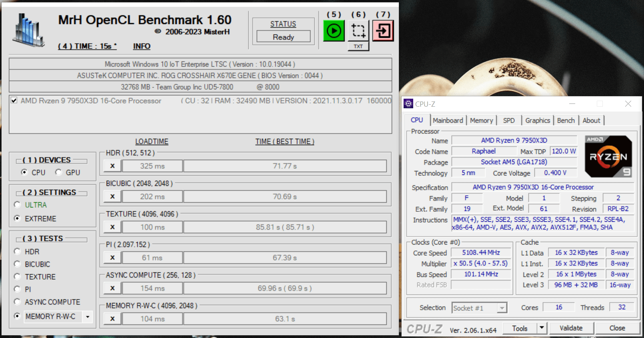
Task: Click the AMD Ryzen 9 logo in CPU-Z
Action: pos(608,156)
